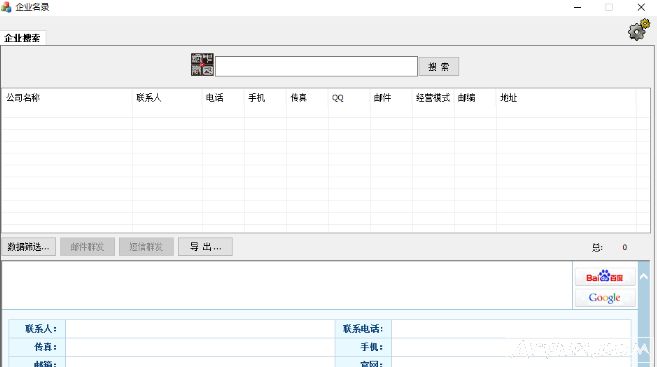Image resolution: width=657 pixels, height=367 pixels.
Task: Sort by 经营模式 column header
Action: 433,98
